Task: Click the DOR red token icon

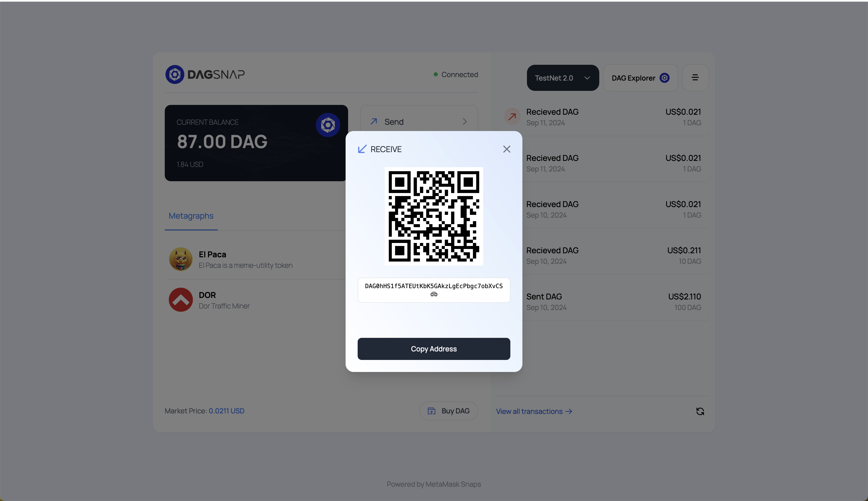Action: click(x=181, y=300)
